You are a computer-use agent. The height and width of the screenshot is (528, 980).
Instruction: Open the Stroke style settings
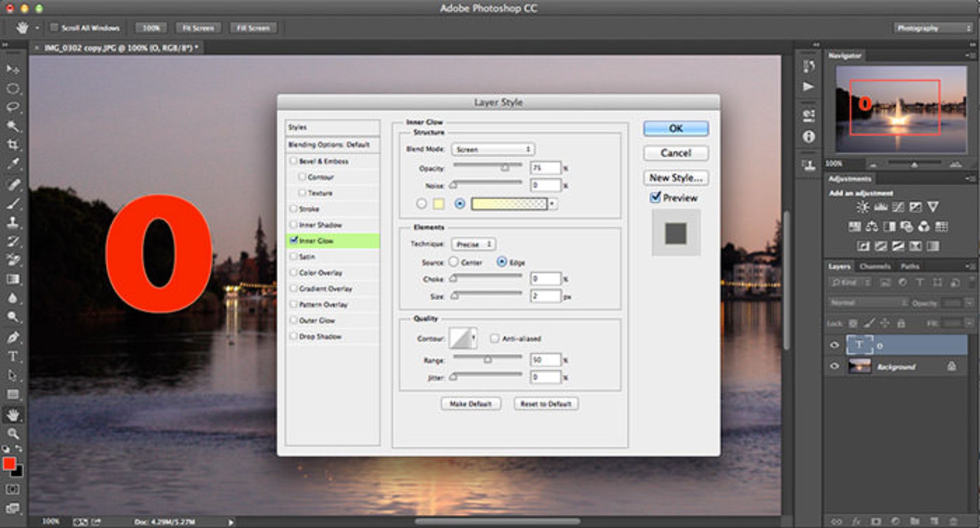[x=309, y=209]
